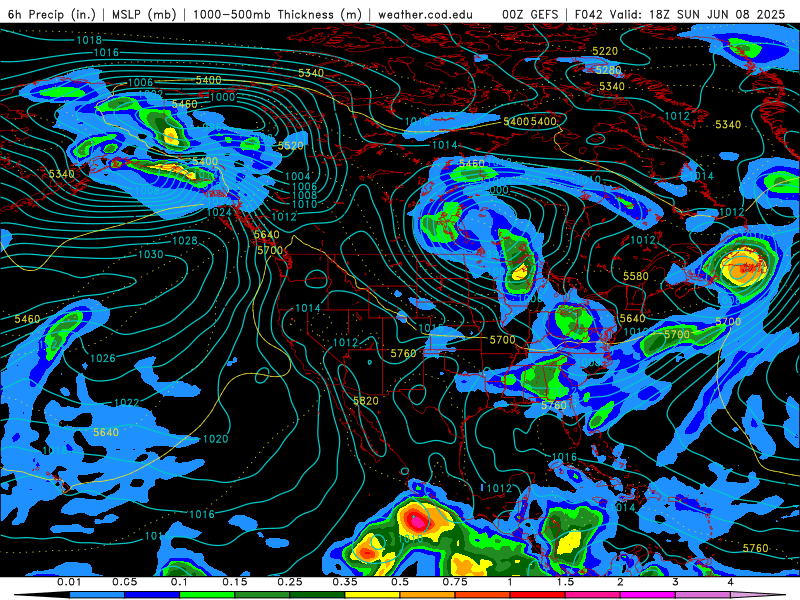Click the 1026 isobar label
Image resolution: width=800 pixels, height=600 pixels.
(103, 358)
